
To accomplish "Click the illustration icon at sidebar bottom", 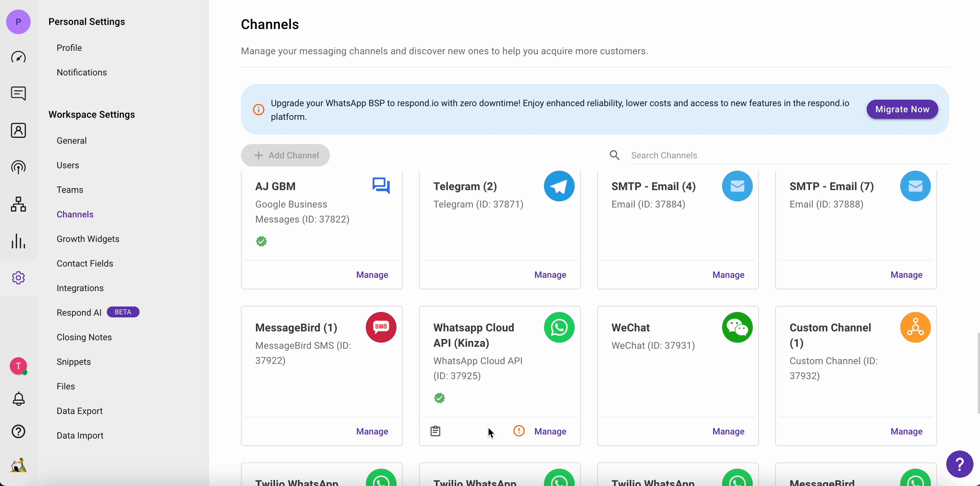I will coord(18,465).
